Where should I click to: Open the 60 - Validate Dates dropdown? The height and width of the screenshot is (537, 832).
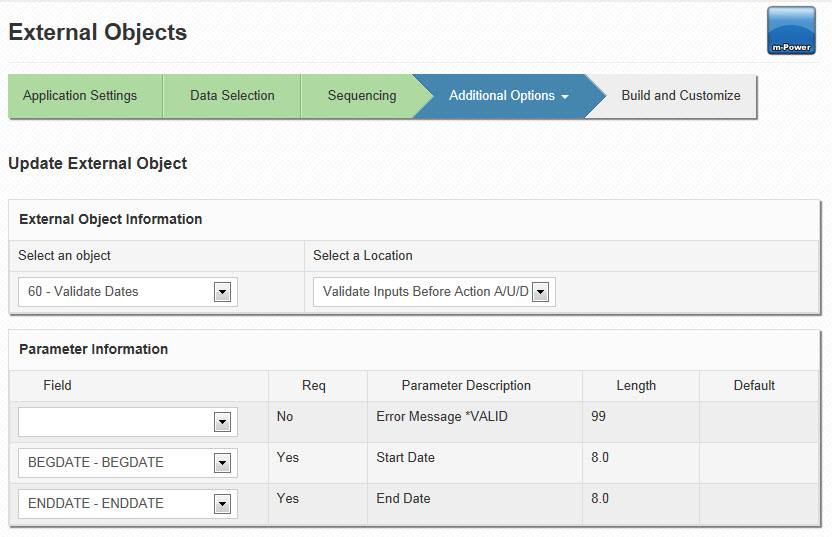[x=128, y=292]
